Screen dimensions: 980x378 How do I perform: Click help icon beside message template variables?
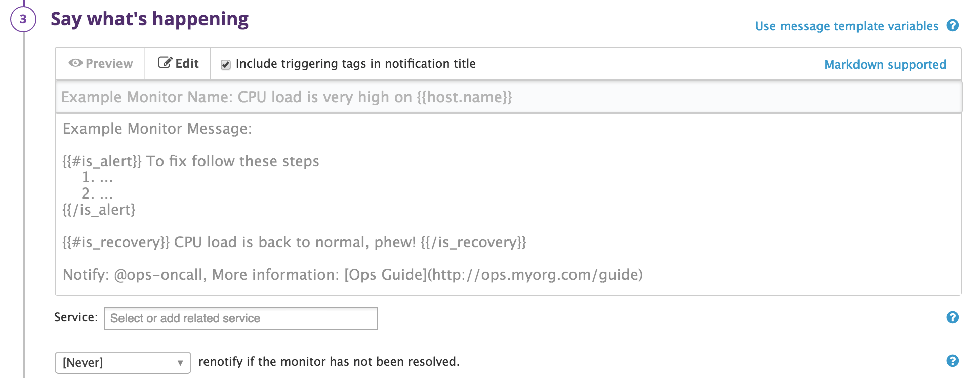click(x=952, y=25)
